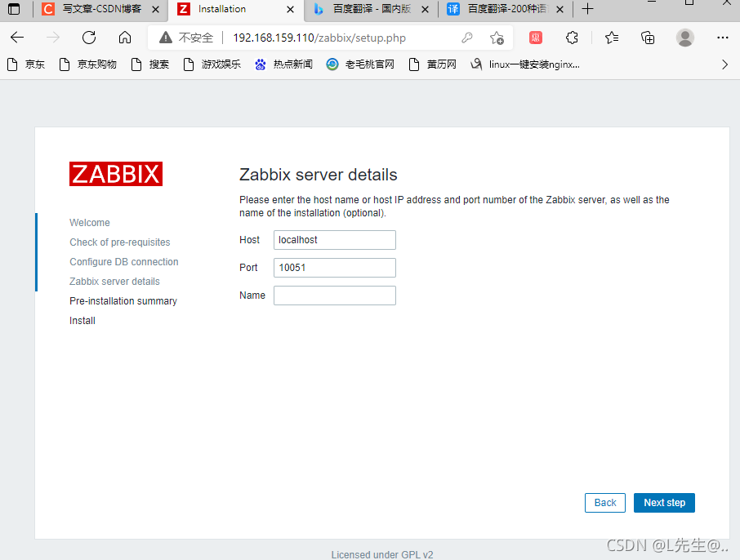The height and width of the screenshot is (560, 740).
Task: Select Check of pre-requisites step
Action: (120, 242)
